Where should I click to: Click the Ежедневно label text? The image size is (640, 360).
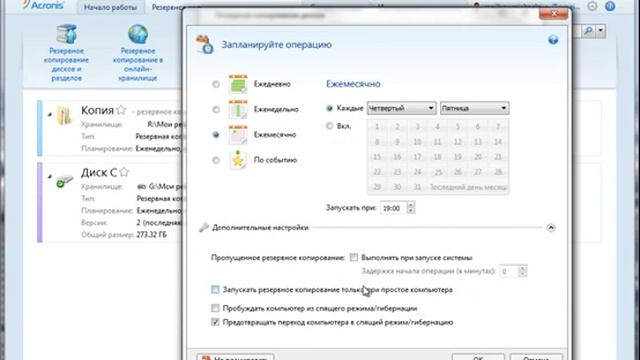[272, 84]
